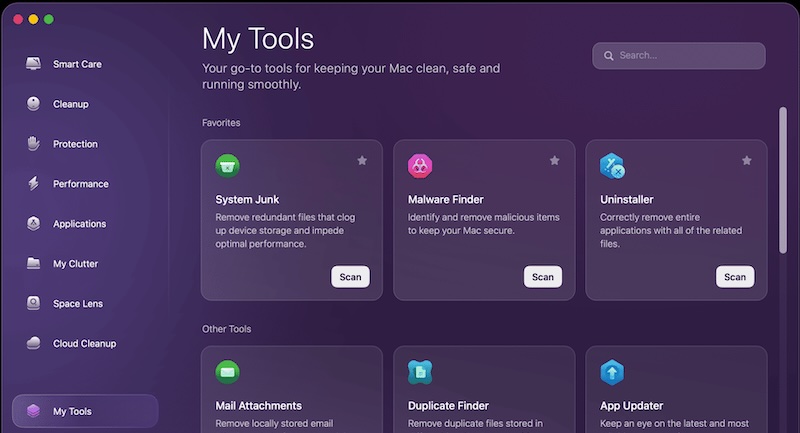Unfavorite System Junk with its star
This screenshot has width=800, height=433.
coord(362,161)
